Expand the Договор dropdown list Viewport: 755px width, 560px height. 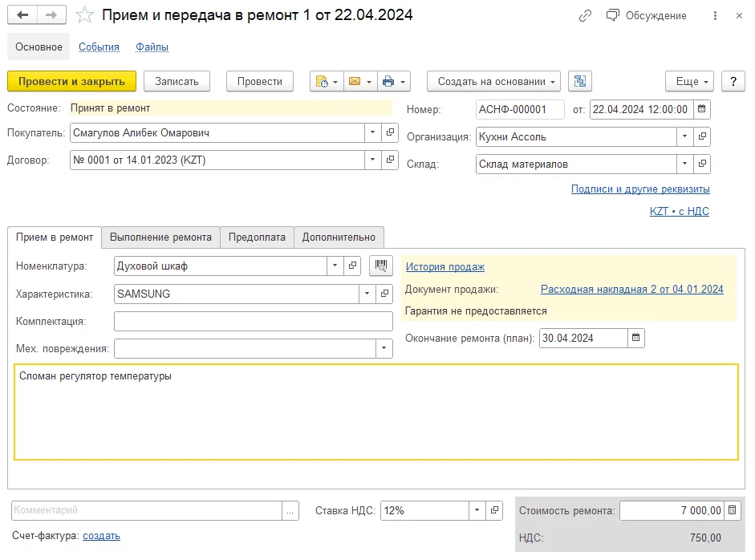(372, 160)
